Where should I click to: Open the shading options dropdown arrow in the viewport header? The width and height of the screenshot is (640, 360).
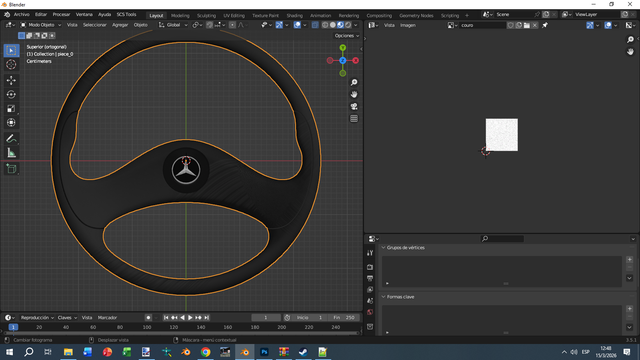356,25
